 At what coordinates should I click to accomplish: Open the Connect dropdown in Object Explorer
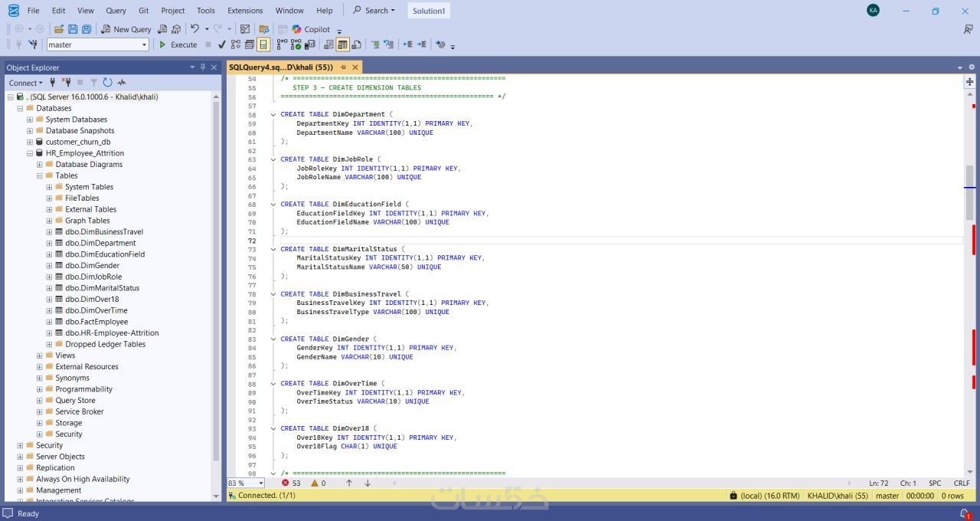25,83
